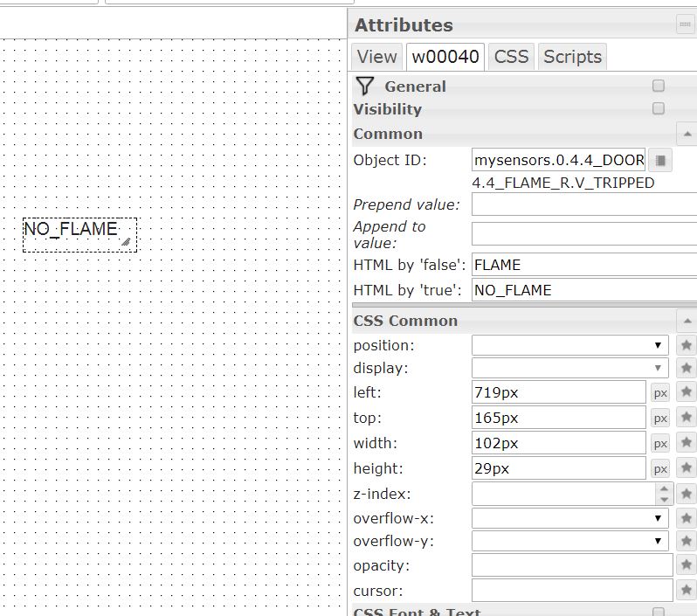
Task: Click the star icon beside the position field
Action: pos(687,345)
